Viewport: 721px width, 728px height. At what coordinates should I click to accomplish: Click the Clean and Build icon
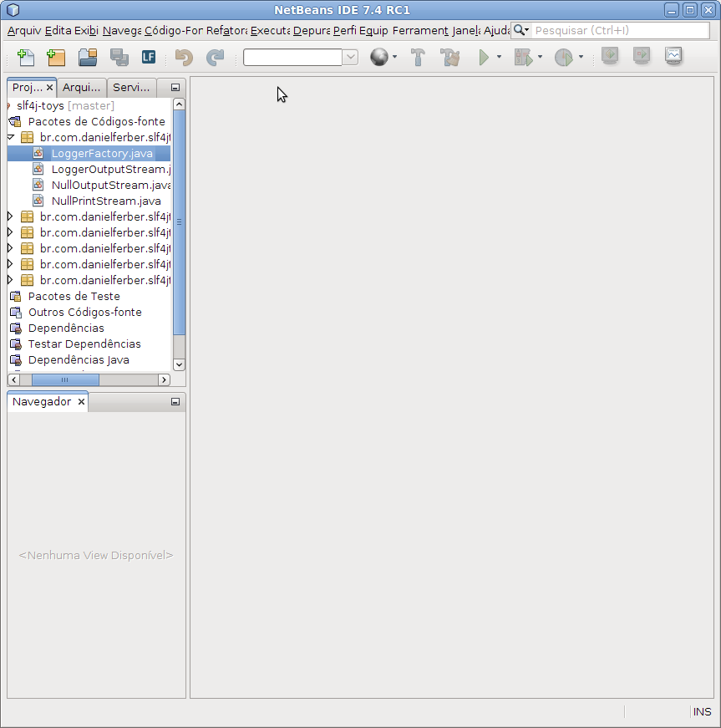[x=450, y=57]
